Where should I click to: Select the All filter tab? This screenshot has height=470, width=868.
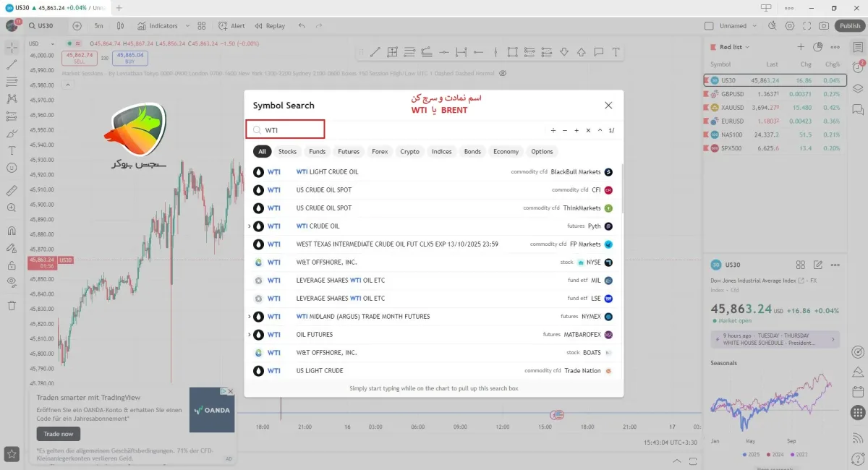point(262,152)
